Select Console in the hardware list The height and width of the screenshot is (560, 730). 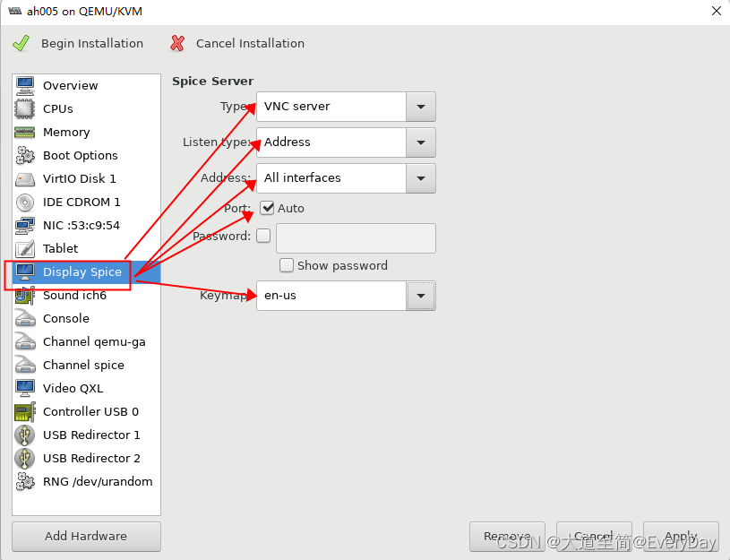[x=87, y=318]
